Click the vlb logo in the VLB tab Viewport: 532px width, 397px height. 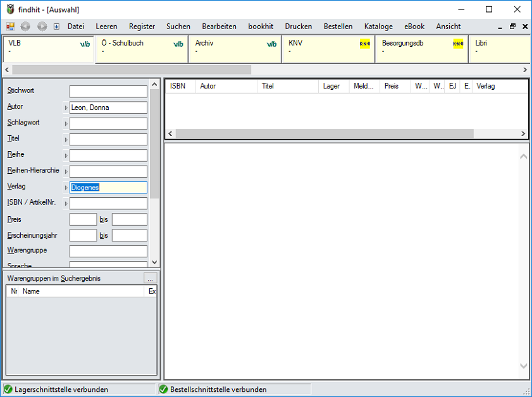coord(85,44)
